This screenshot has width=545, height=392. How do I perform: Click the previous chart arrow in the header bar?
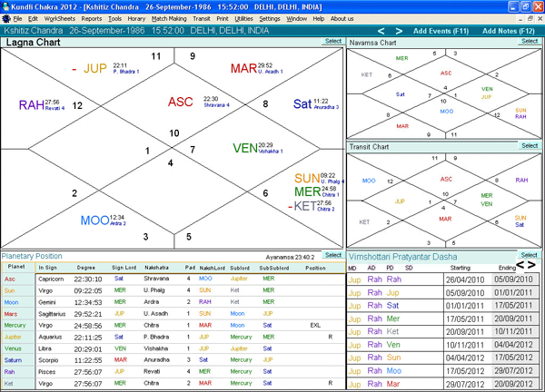coord(383,31)
